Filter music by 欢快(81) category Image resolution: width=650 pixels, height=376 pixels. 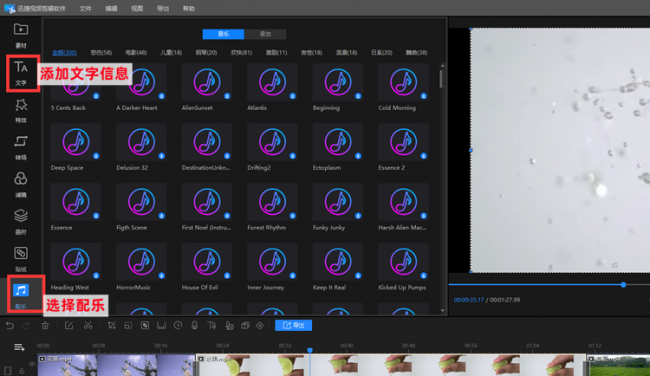point(241,53)
